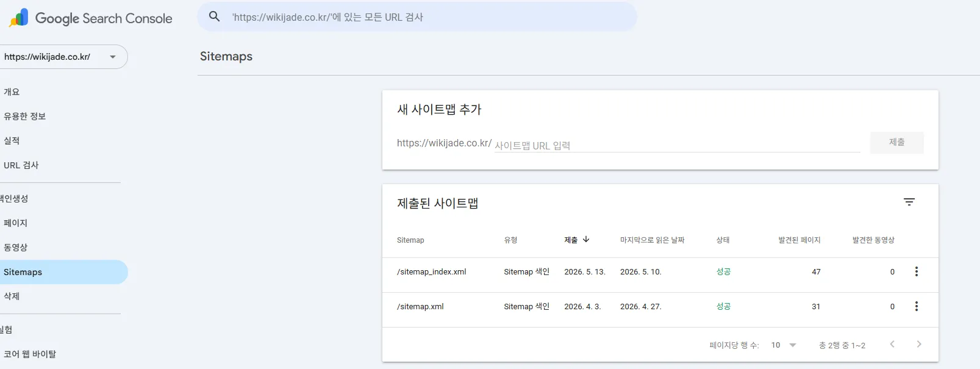Go to next page of sitemaps table
The image size is (980, 369).
(x=919, y=344)
